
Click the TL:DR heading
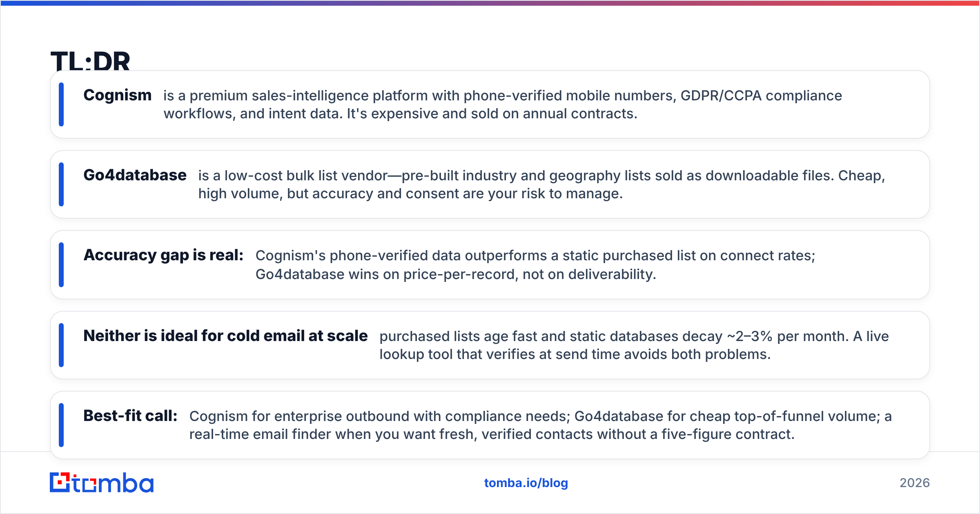[90, 61]
